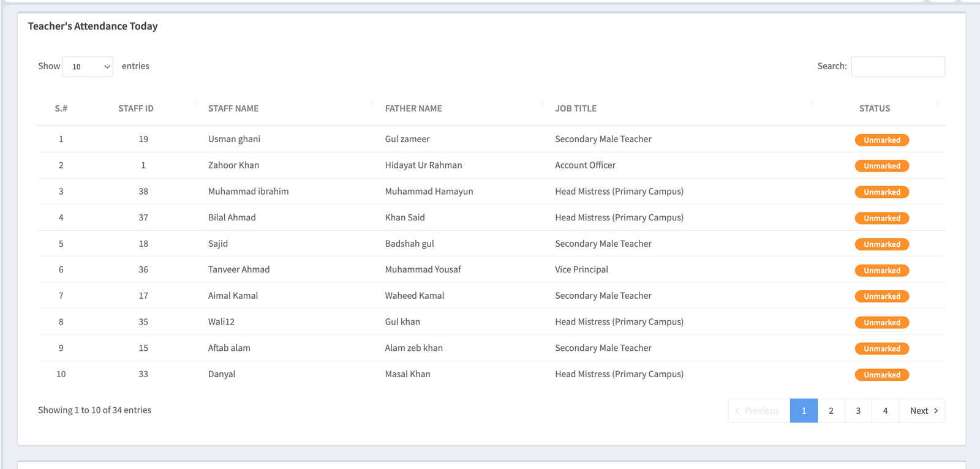
Task: Click father name Muhammad Hamayun
Action: pos(429,192)
